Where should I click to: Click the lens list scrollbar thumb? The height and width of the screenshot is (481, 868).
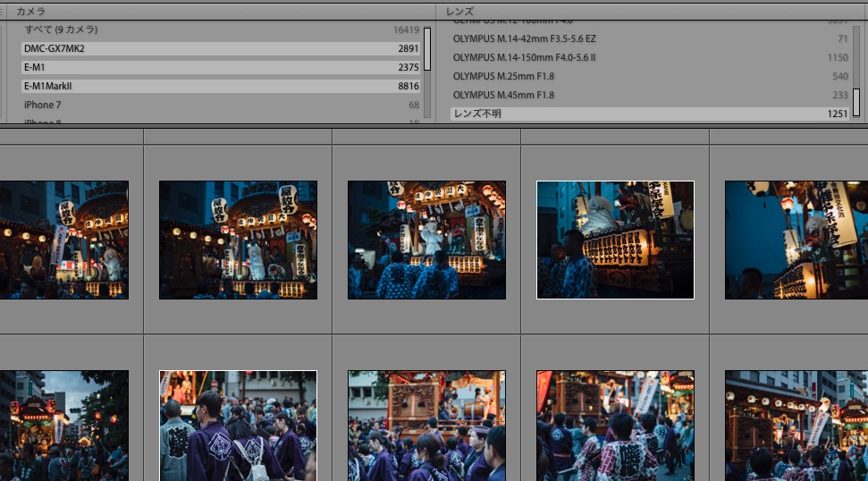(x=855, y=103)
